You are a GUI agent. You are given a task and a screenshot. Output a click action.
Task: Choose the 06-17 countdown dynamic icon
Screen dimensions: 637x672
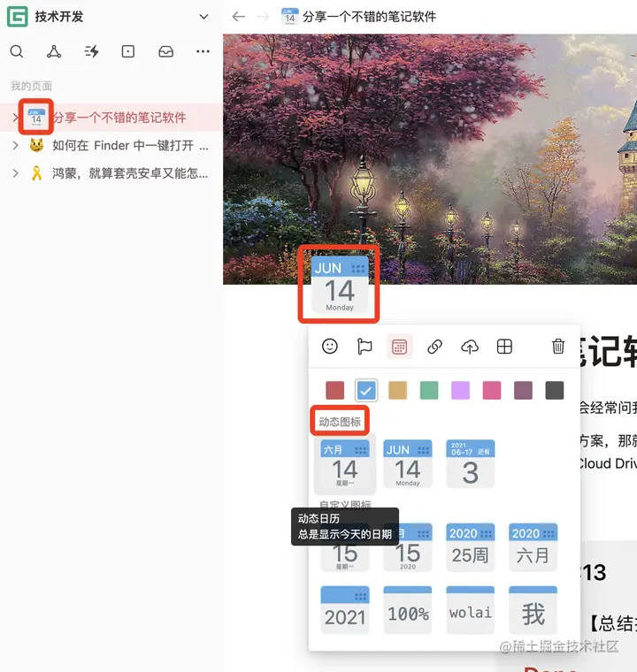click(471, 464)
